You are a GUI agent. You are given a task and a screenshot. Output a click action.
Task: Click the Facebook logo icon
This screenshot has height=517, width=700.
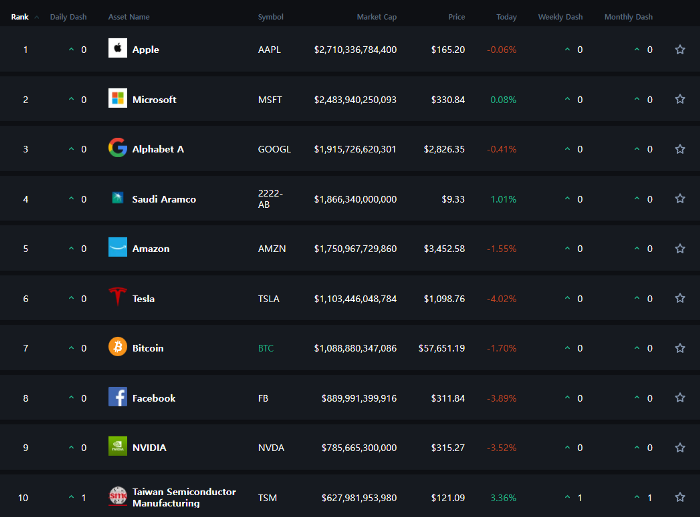tap(117, 397)
